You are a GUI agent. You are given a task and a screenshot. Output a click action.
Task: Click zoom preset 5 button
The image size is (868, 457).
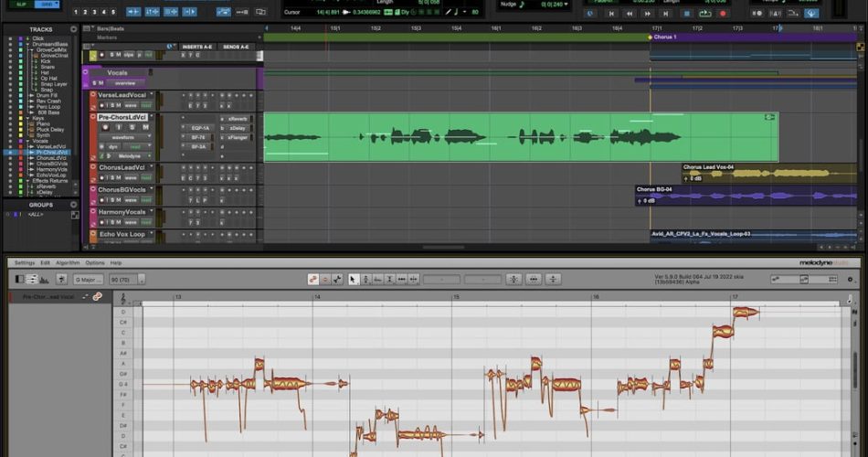pyautogui.click(x=113, y=12)
